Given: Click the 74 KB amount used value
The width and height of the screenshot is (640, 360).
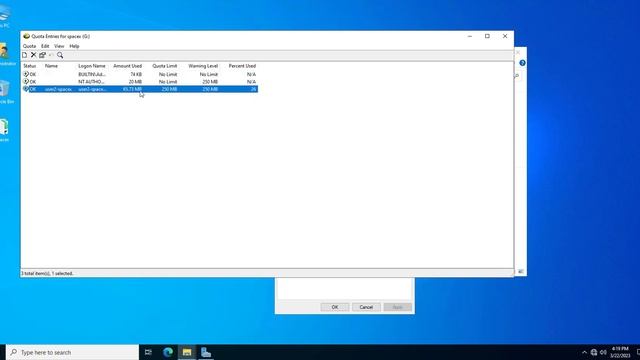Looking at the screenshot, I should click(136, 74).
